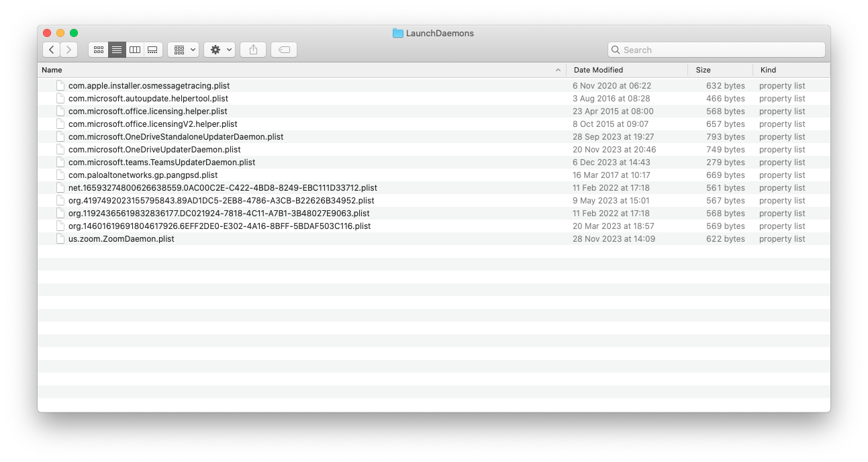Click the document icon beside us.zoom.ZoomDaemon.plist
This screenshot has width=868, height=462.
pyautogui.click(x=60, y=238)
